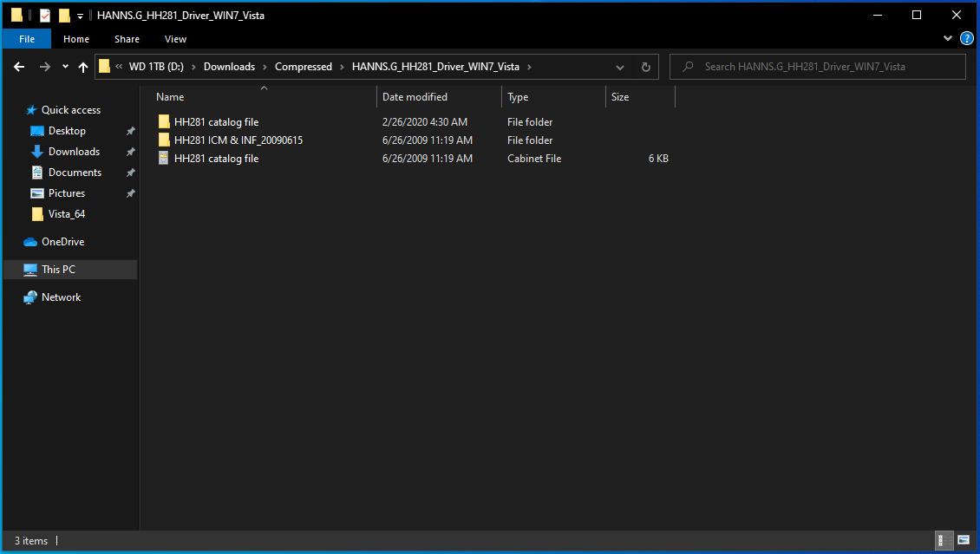Click the search magnifier icon
This screenshot has height=554, width=980.
click(688, 66)
